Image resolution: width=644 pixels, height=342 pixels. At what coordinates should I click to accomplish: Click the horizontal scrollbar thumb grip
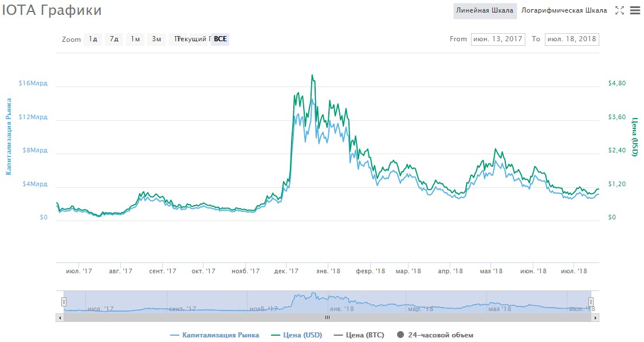(328, 317)
